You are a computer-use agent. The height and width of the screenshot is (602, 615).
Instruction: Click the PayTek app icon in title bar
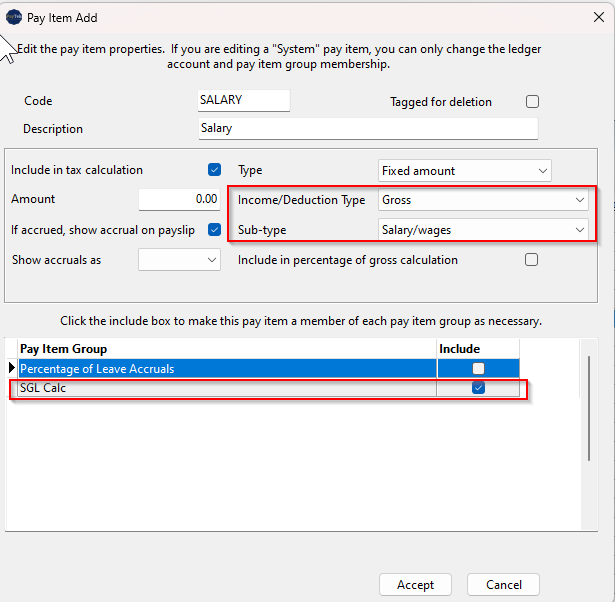14,17
